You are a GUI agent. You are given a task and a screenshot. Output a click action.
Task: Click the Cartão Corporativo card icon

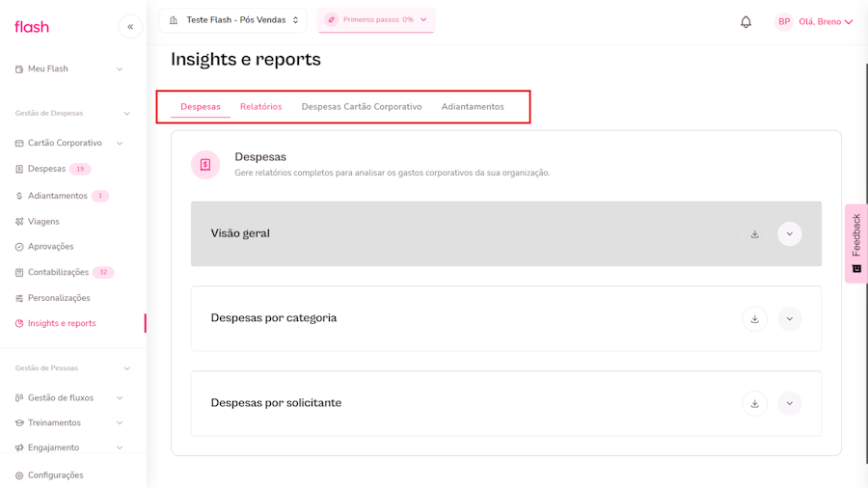click(x=19, y=144)
